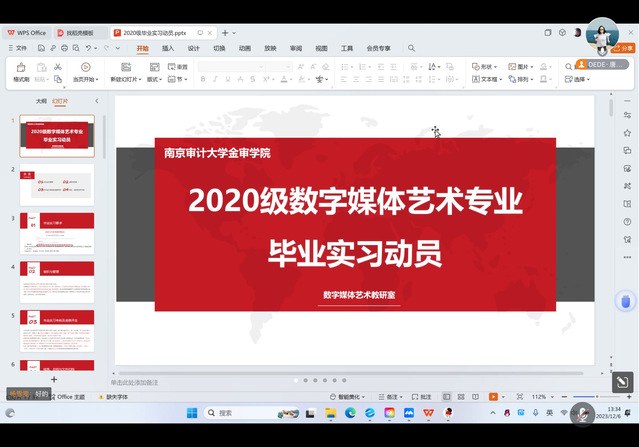Click the Format Painter (格式刷) icon
639x447 pixels.
20,68
